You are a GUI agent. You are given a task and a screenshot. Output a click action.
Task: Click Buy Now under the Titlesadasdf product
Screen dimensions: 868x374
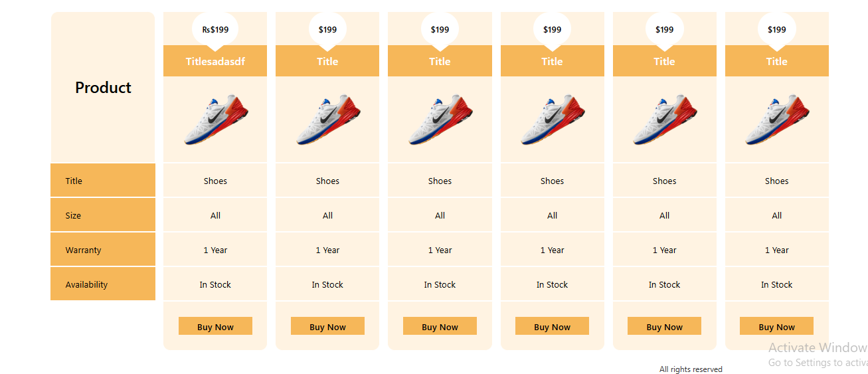[215, 326]
